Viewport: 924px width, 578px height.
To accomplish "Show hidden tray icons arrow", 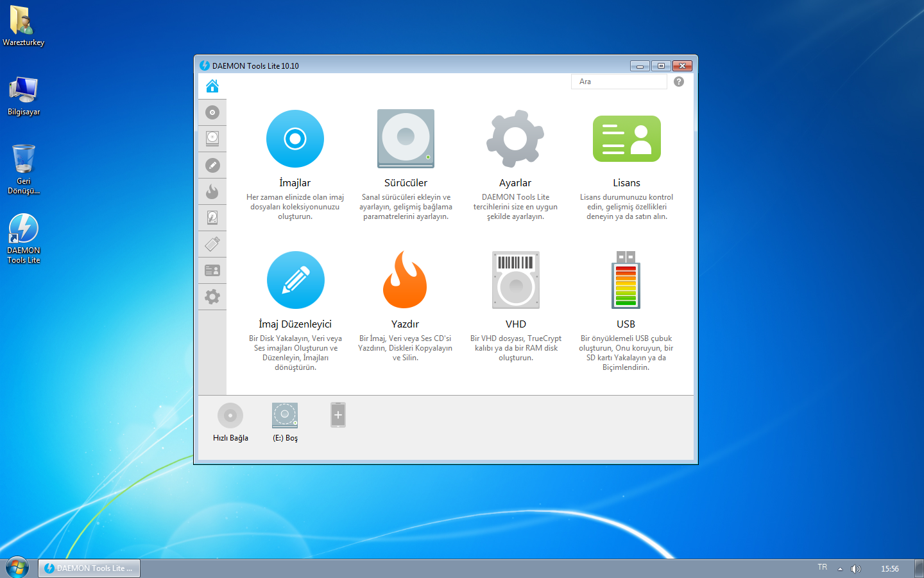I will click(x=840, y=569).
